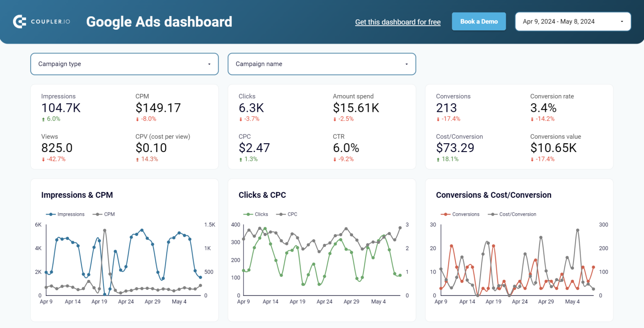Click the green up arrow beside CPC 1.3%
This screenshot has width=644, height=328.
(x=241, y=159)
